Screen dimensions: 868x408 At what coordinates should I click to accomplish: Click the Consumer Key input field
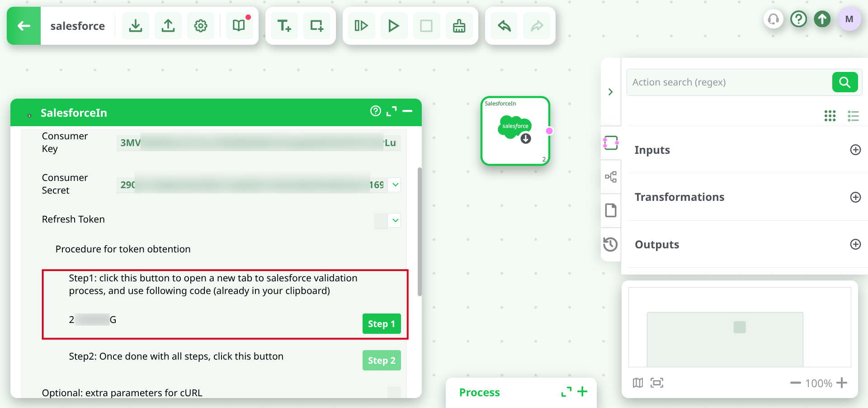pyautogui.click(x=259, y=142)
